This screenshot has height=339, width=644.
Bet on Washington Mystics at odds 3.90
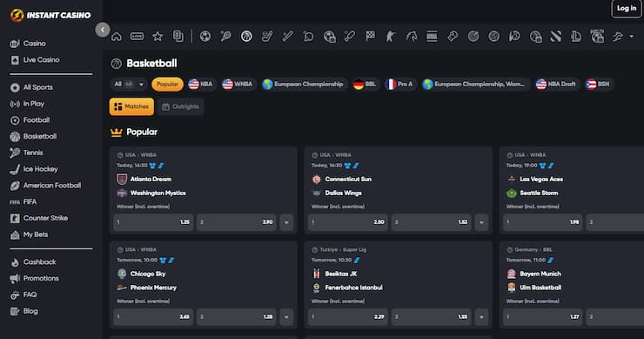tap(236, 222)
